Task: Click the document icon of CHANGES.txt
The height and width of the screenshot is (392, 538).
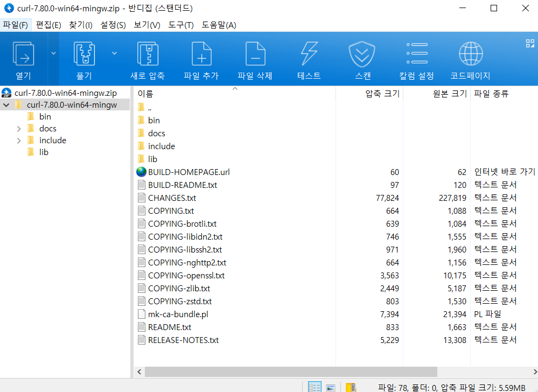Action: click(x=141, y=198)
